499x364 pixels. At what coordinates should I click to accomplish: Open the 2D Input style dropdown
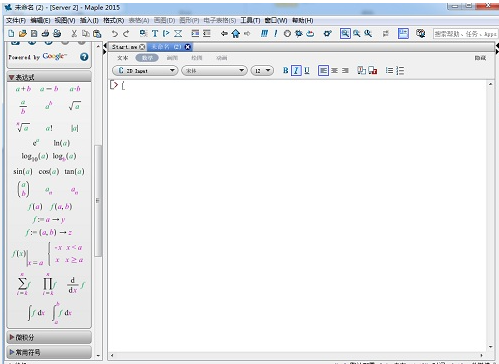coord(145,71)
